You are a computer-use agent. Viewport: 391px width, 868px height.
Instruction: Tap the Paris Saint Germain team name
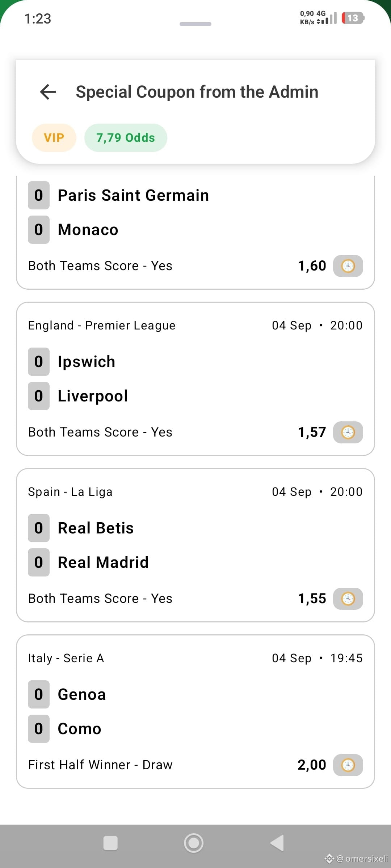point(133,195)
